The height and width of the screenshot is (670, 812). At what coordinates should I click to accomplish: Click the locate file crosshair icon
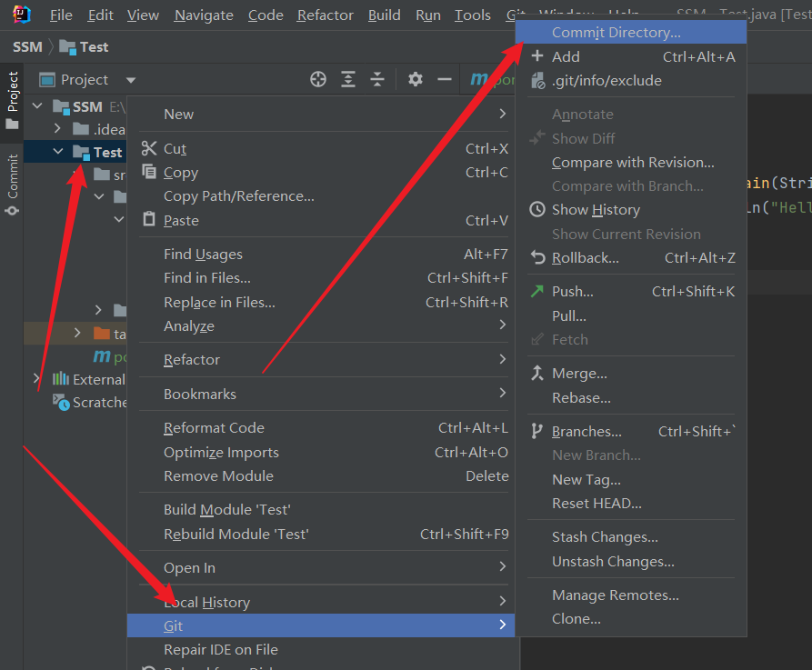[318, 79]
